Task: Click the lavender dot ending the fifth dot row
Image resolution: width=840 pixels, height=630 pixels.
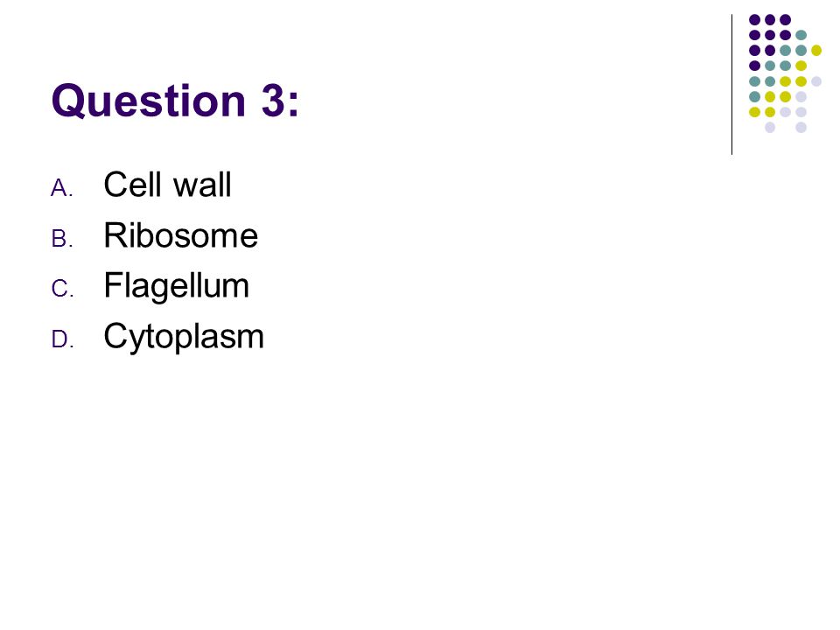Action: [815, 81]
